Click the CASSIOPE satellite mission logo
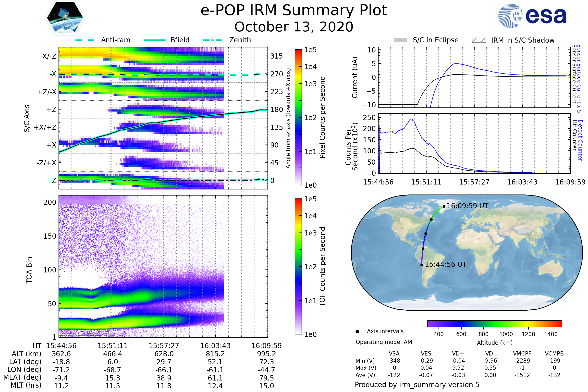Image resolution: width=588 pixels, height=392 pixels. (65, 18)
